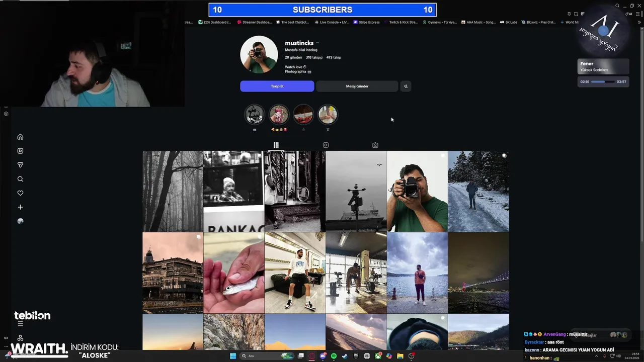Click the Create plus icon in sidebar
This screenshot has height=362, width=644.
[x=20, y=207]
